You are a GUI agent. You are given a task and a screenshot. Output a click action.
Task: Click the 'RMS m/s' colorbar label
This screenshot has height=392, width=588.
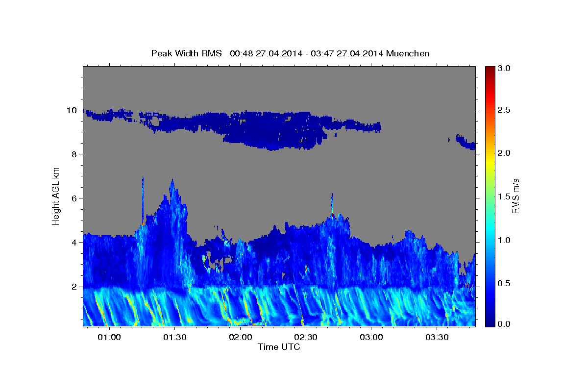(x=515, y=196)
